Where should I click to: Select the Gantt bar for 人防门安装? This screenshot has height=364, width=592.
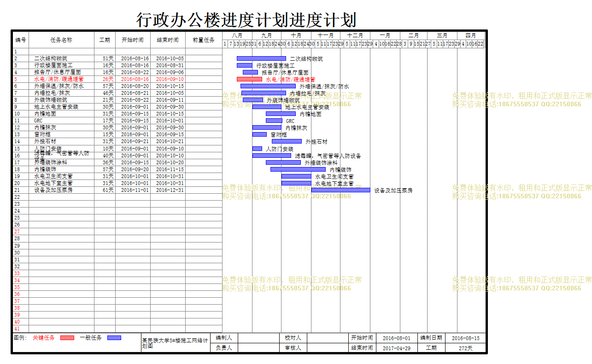coord(257,149)
